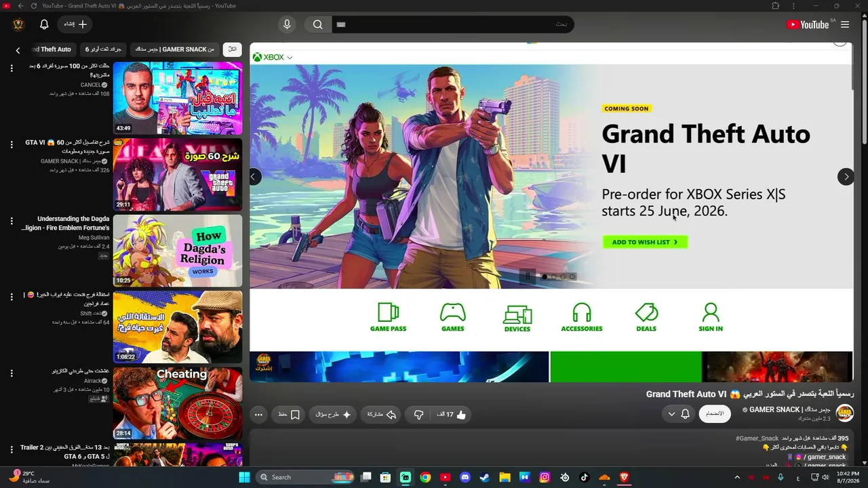This screenshot has width=868, height=488.
Task: Select the من جيمر سناك GAMER SNACK chip
Action: tap(174, 49)
